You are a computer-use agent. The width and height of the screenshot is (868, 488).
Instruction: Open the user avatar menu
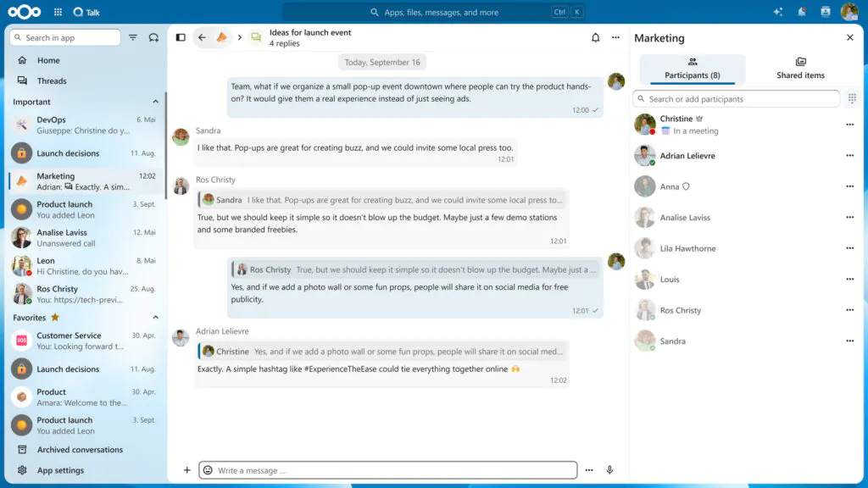click(x=849, y=12)
